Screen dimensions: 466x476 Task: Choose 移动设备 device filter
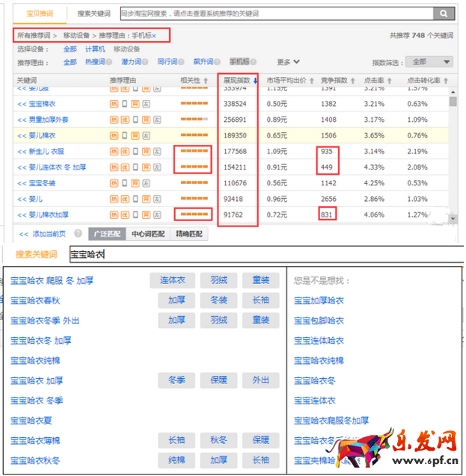(126, 49)
